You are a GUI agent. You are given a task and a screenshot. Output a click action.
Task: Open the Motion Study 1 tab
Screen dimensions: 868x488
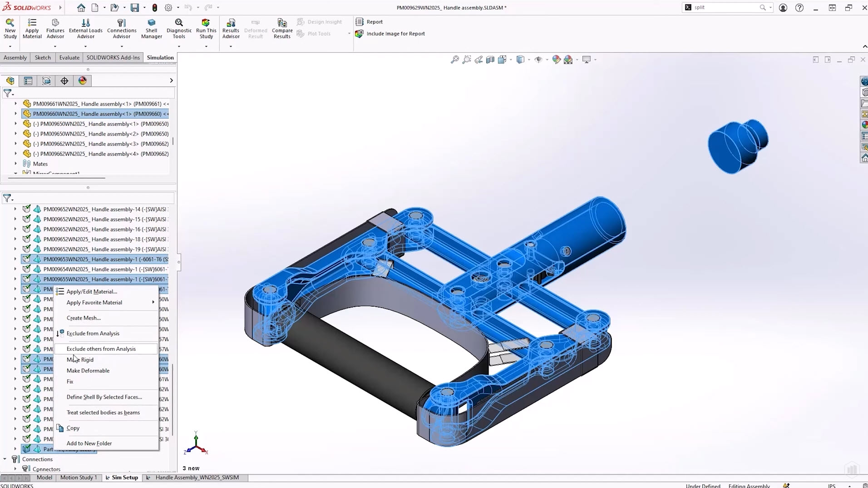pyautogui.click(x=78, y=478)
